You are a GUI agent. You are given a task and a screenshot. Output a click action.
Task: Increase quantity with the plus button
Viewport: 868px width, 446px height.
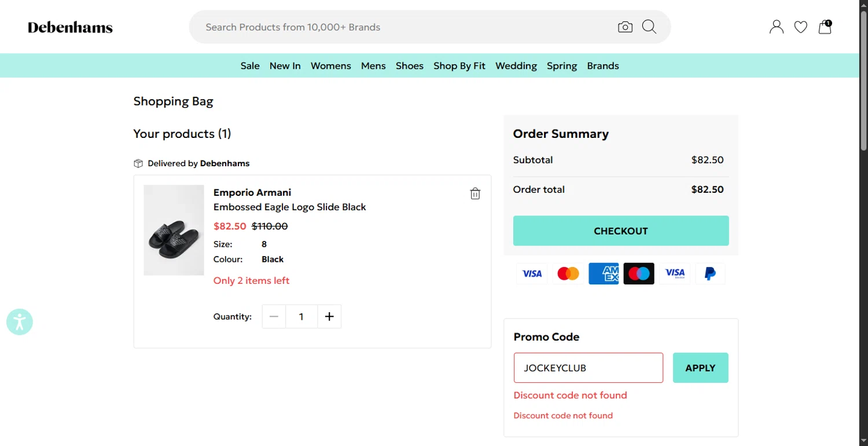329,316
